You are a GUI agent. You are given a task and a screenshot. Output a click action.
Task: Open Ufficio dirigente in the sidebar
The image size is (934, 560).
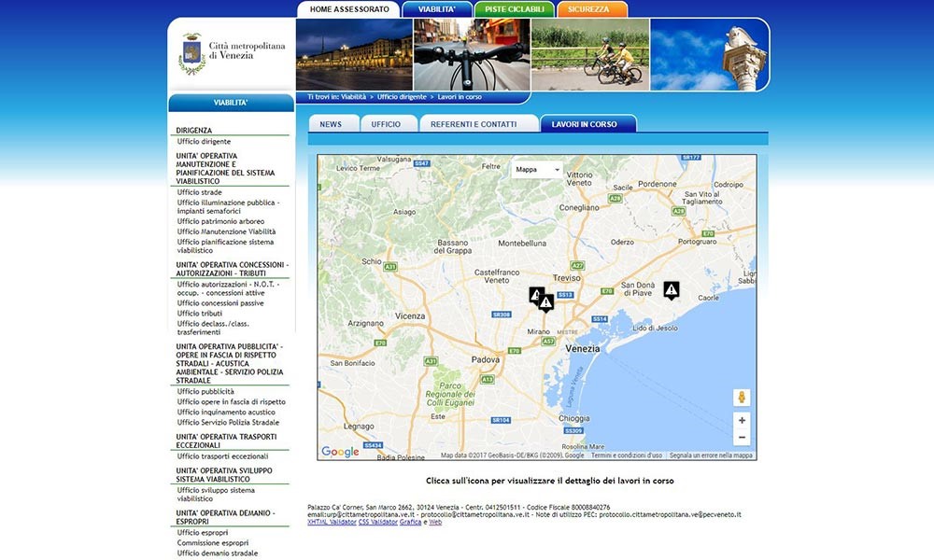click(204, 142)
